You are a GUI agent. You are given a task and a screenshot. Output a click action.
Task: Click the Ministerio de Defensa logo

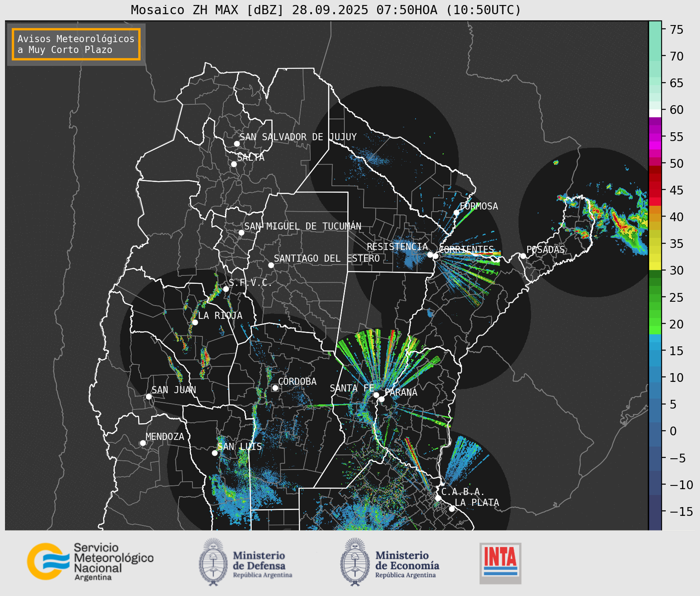click(245, 562)
